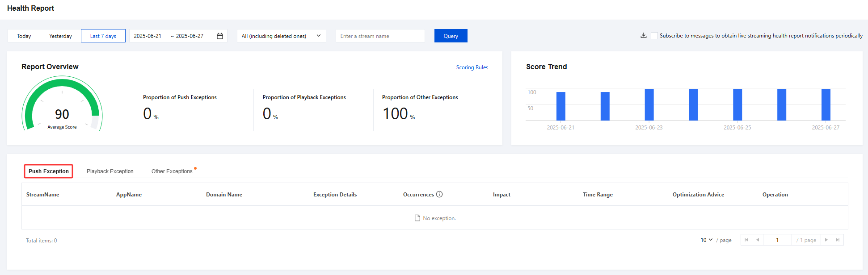
Task: Click the download report icon
Action: click(x=643, y=36)
